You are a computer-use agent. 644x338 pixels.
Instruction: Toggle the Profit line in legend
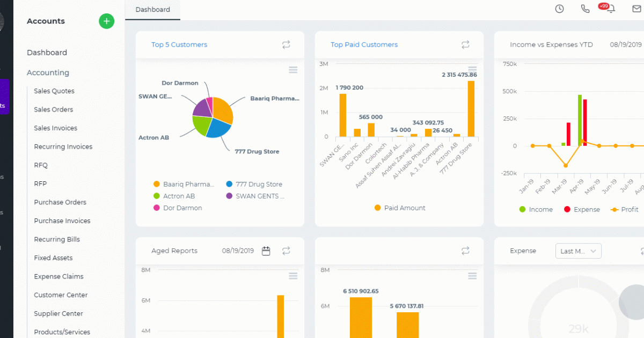pos(625,209)
